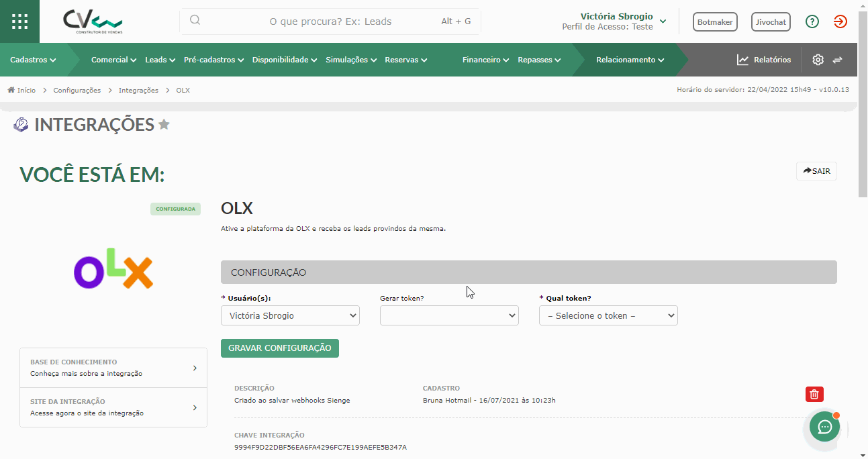Click the server time text
This screenshot has width=868, height=459.
point(763,90)
